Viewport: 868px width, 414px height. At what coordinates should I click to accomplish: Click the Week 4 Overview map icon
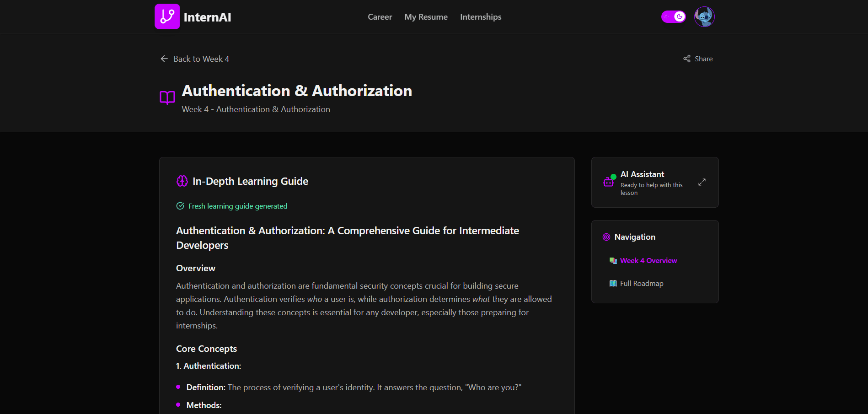click(x=613, y=261)
